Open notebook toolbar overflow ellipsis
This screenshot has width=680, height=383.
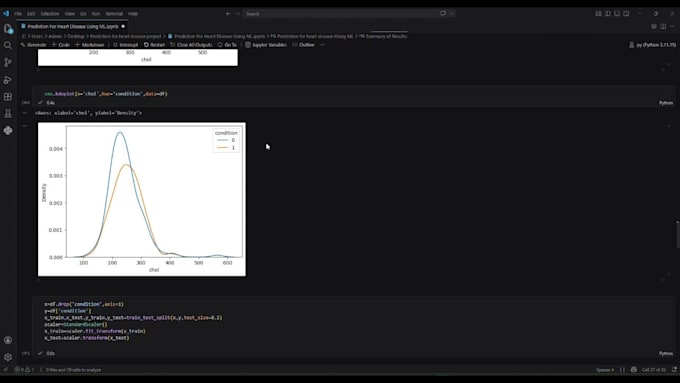point(323,45)
